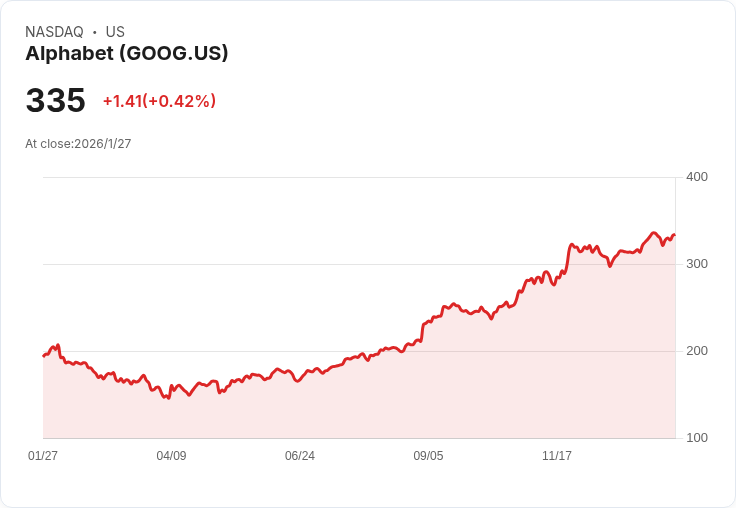Click the US market label
The width and height of the screenshot is (736, 508).
point(115,32)
